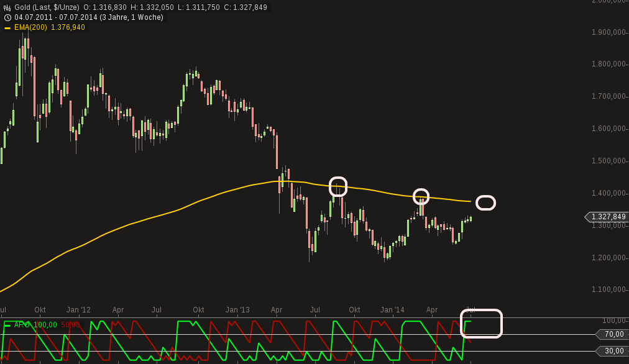The width and height of the screenshot is (629, 364).
Task: Click the Aroon value 100,00 text
Action: 44,324
